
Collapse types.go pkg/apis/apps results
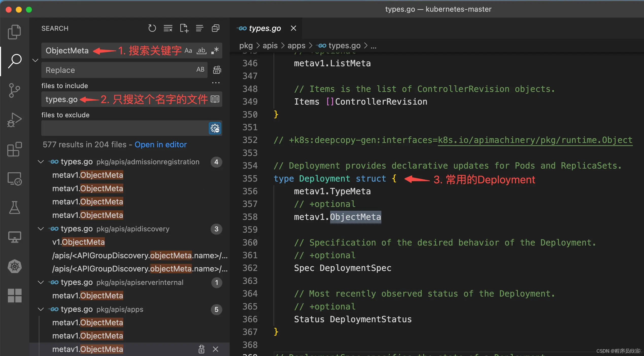pos(41,309)
